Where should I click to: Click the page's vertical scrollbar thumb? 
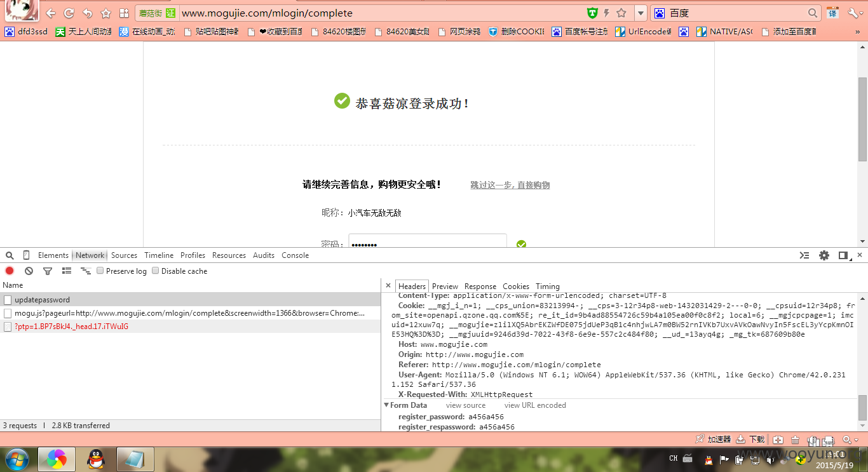(x=862, y=118)
